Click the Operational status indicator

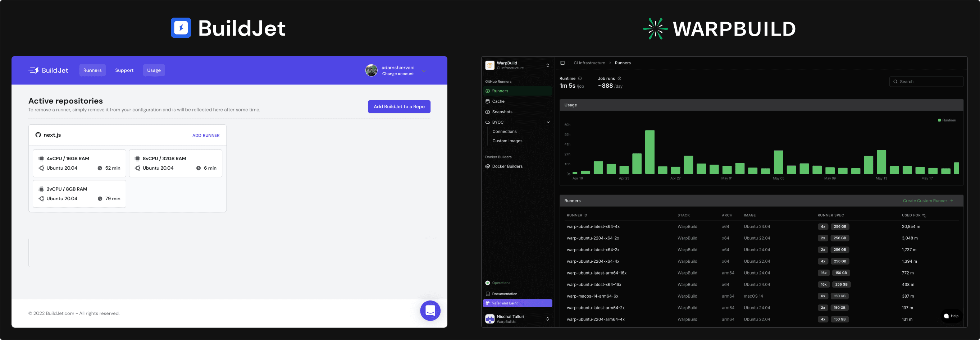[x=487, y=282]
